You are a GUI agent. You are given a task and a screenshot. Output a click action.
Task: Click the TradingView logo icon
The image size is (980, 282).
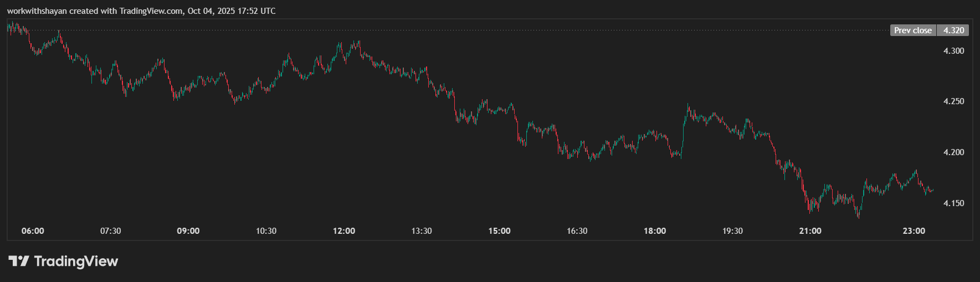pos(19,261)
